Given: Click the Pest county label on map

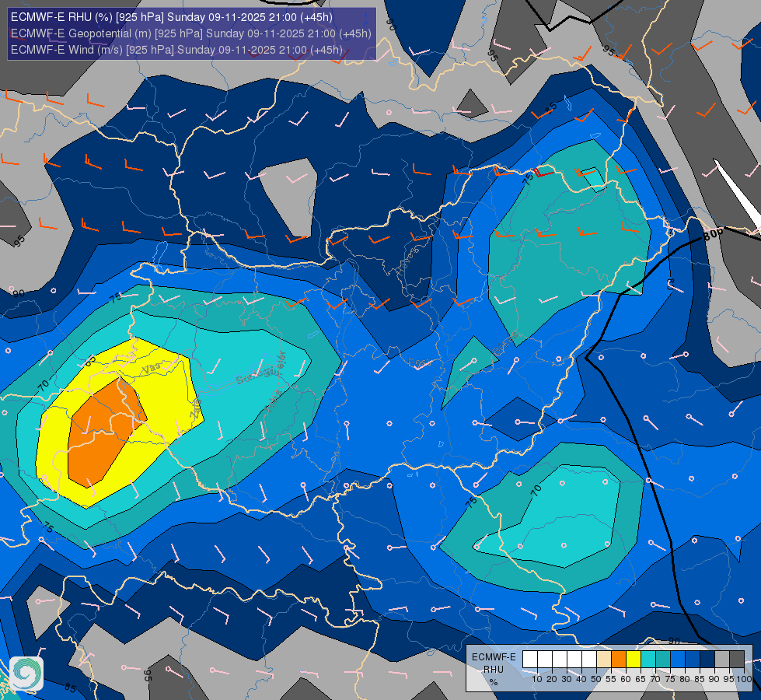Looking at the screenshot, I should pyautogui.click(x=418, y=362).
